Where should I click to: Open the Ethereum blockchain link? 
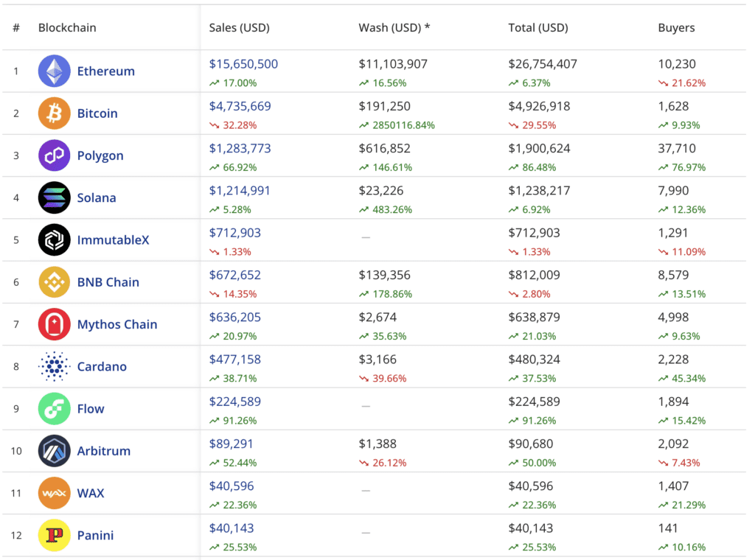point(106,71)
